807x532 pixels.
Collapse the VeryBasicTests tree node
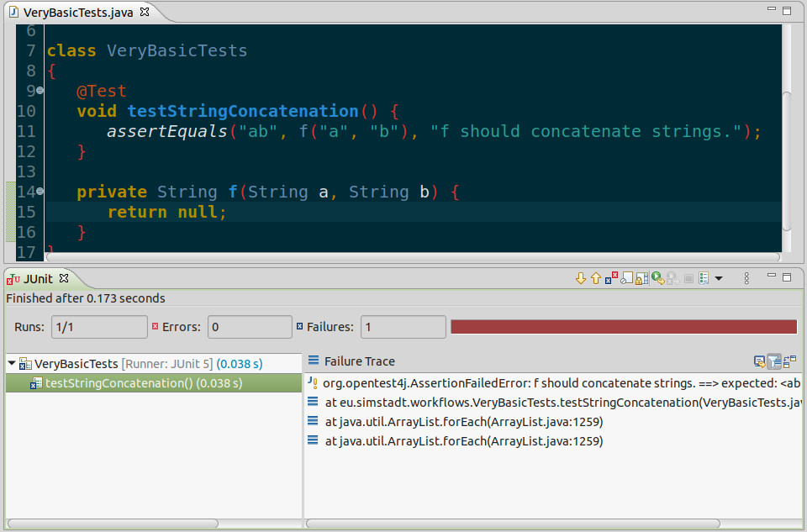[x=12, y=364]
